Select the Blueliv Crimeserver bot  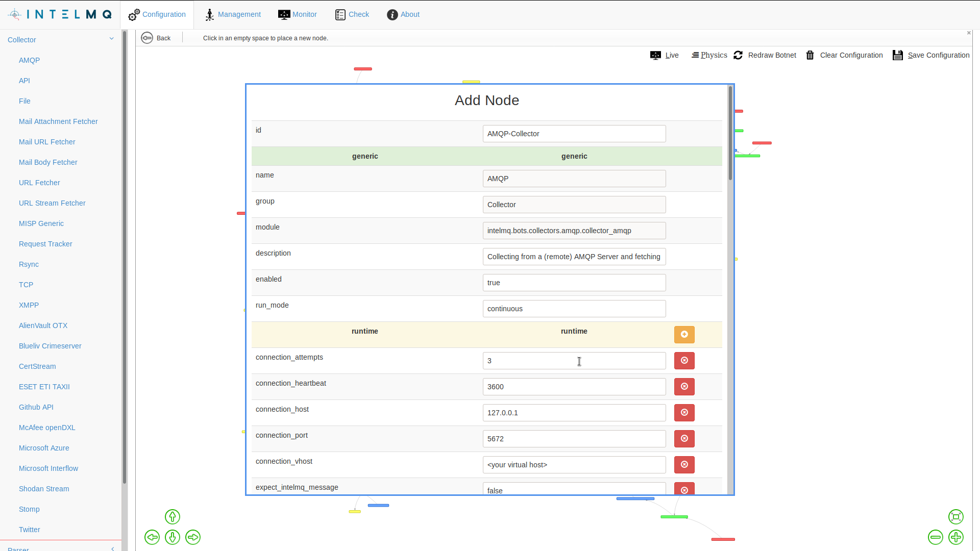point(50,346)
